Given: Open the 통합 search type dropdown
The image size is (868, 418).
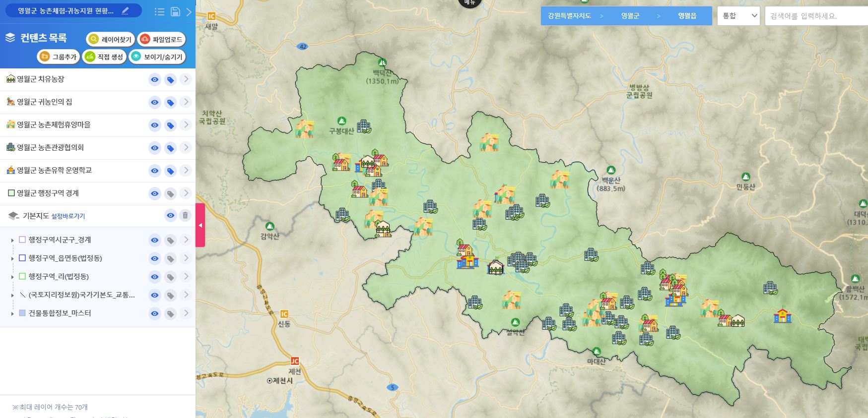Looking at the screenshot, I should 738,16.
